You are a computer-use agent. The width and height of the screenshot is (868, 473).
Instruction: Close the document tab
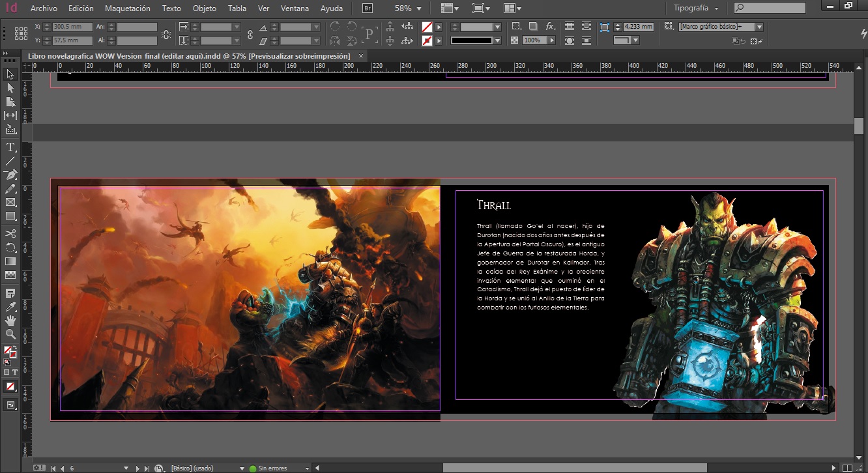(361, 56)
